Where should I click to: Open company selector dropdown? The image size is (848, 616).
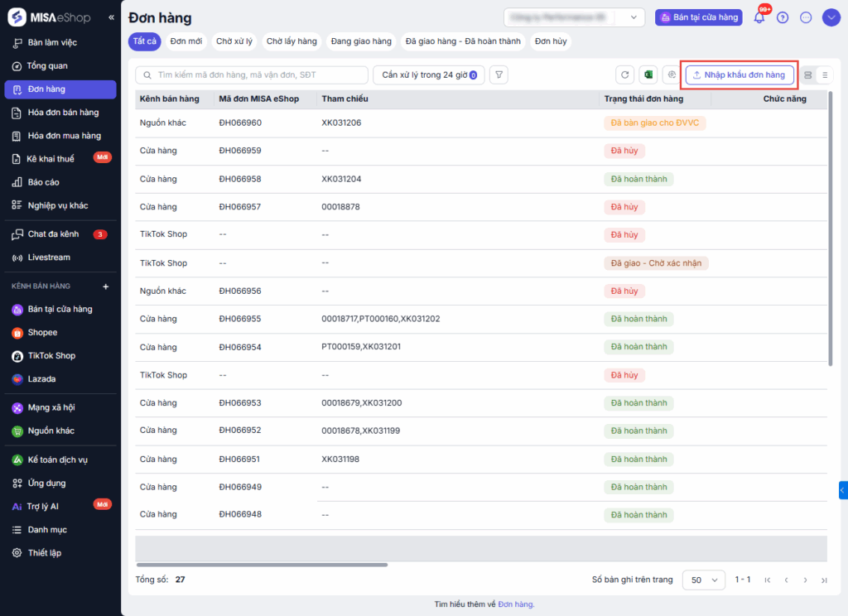point(574,17)
